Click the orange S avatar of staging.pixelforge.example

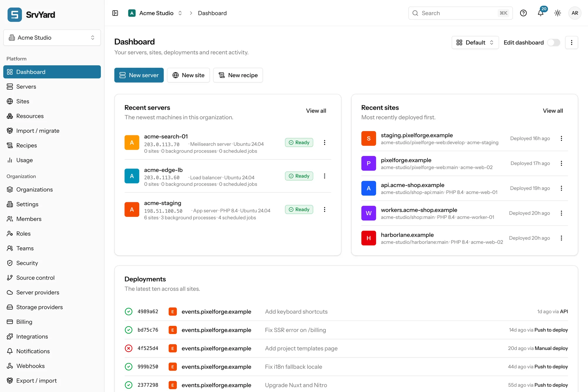(369, 139)
